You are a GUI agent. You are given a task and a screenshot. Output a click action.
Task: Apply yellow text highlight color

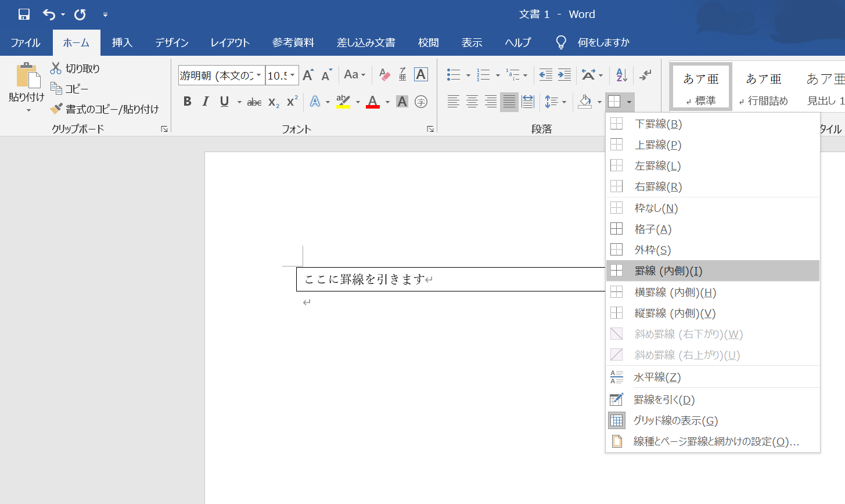343,102
